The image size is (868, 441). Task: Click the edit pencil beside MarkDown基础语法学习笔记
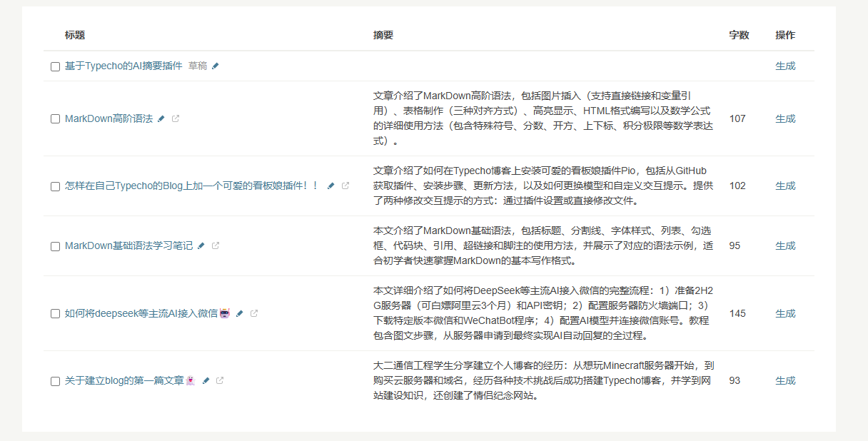(201, 245)
